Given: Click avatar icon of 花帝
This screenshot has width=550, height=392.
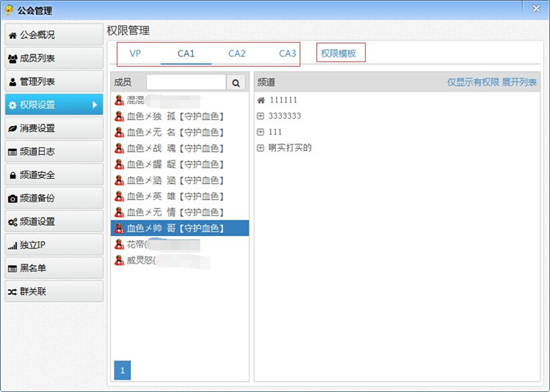Looking at the screenshot, I should pyautogui.click(x=120, y=244).
